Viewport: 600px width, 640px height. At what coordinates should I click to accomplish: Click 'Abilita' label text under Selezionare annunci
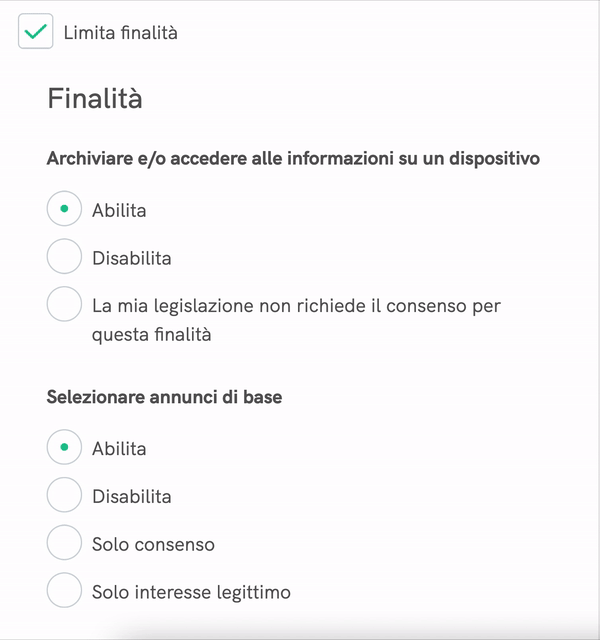[x=119, y=448]
